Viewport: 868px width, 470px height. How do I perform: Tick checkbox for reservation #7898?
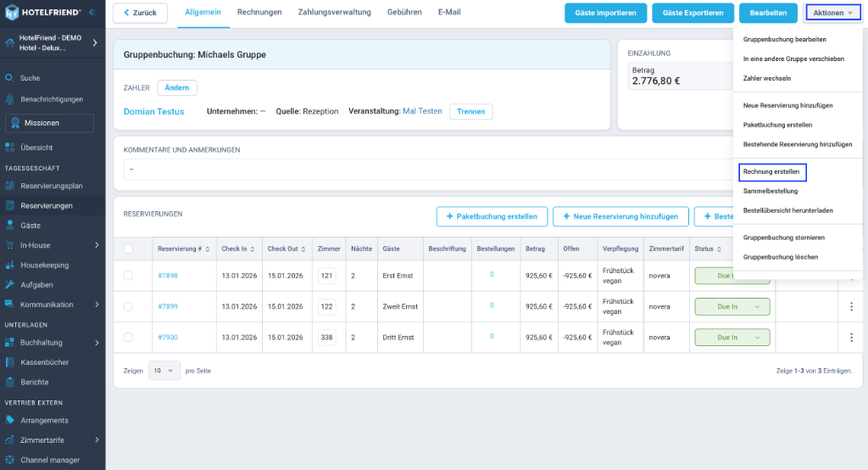coord(129,276)
